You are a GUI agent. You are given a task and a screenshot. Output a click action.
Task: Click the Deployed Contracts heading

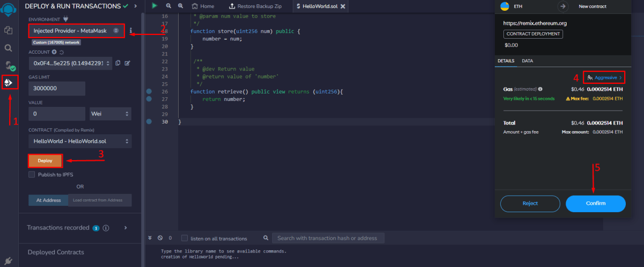(x=56, y=252)
